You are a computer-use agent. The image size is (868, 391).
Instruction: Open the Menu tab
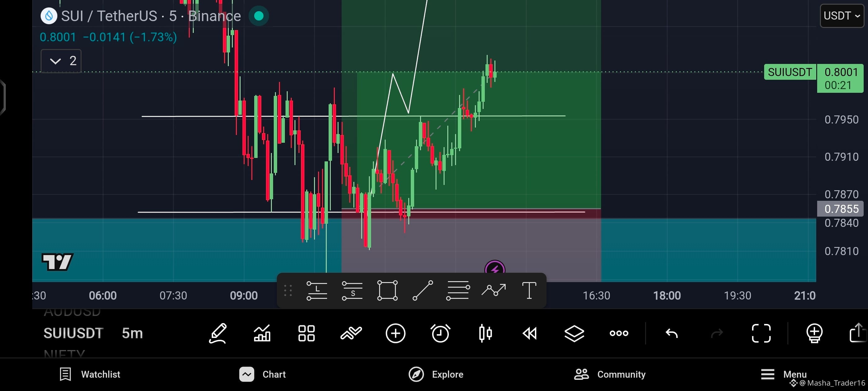[x=783, y=374]
